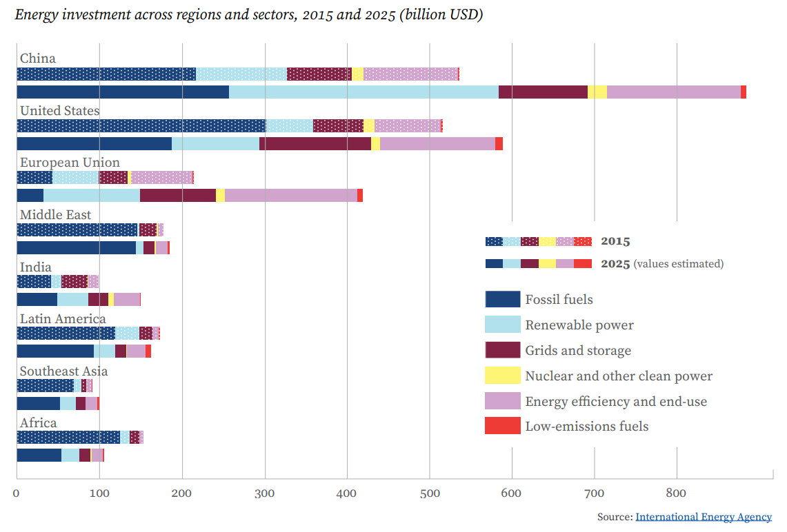Click the Grids and storage legend swatch

[x=502, y=350]
